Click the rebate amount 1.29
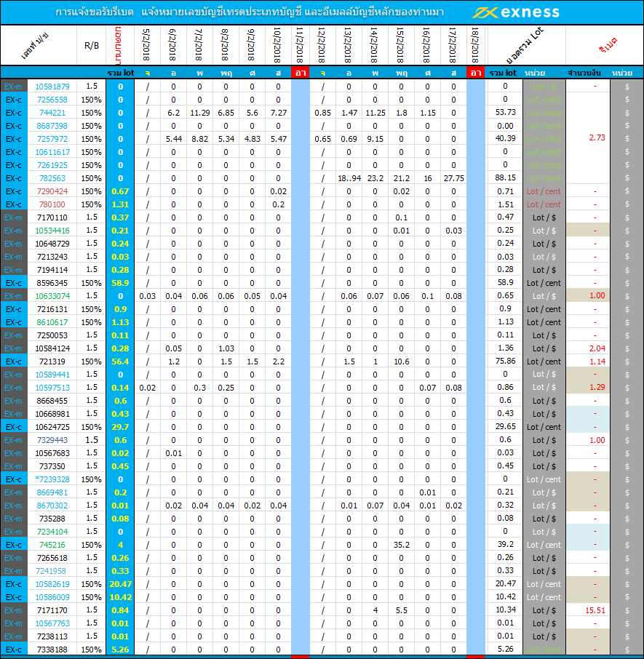This screenshot has width=644, height=659. (x=597, y=387)
